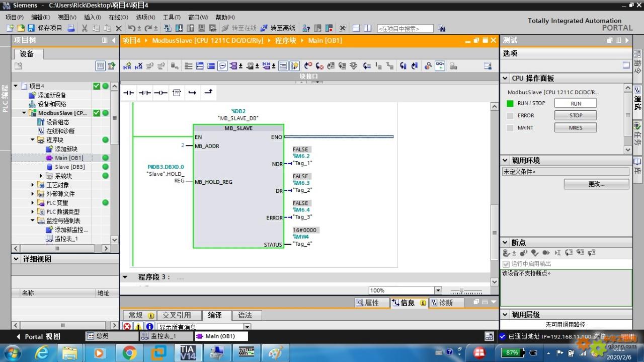
Task: Expand the 工艺对象 folder
Action: (x=33, y=185)
